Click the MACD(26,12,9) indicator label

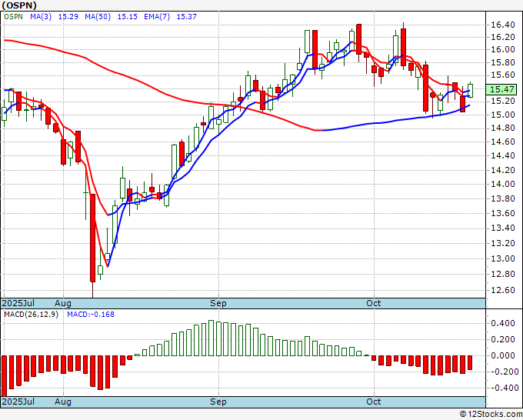[31, 315]
